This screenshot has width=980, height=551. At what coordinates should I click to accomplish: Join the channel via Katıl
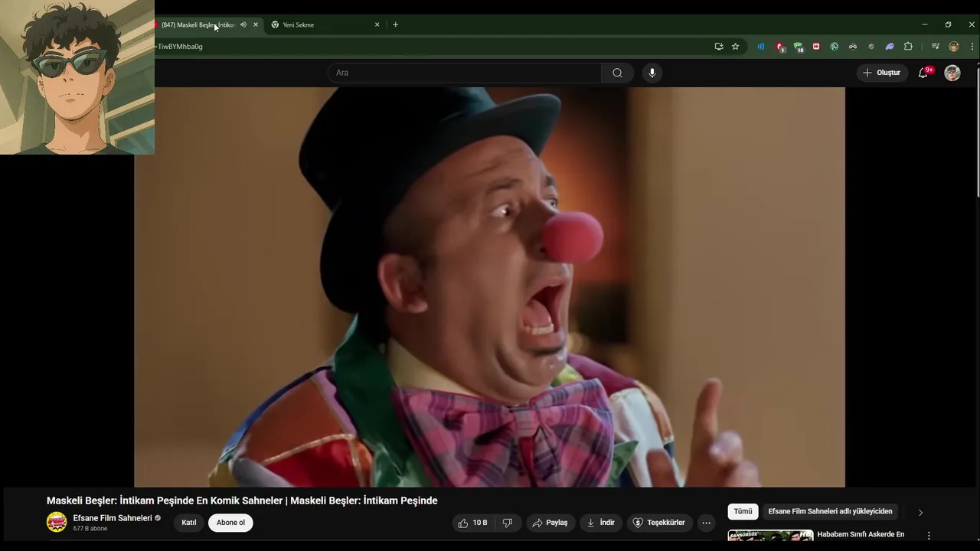point(189,523)
